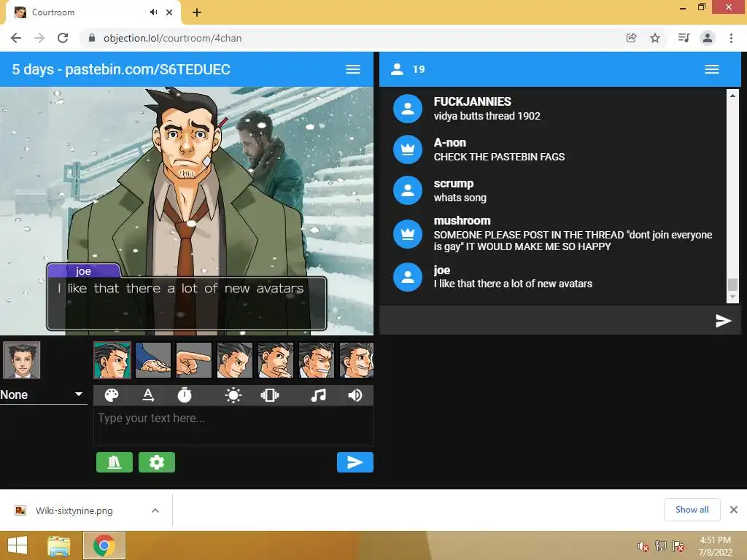
Task: Open a new browser tab
Action: (197, 12)
